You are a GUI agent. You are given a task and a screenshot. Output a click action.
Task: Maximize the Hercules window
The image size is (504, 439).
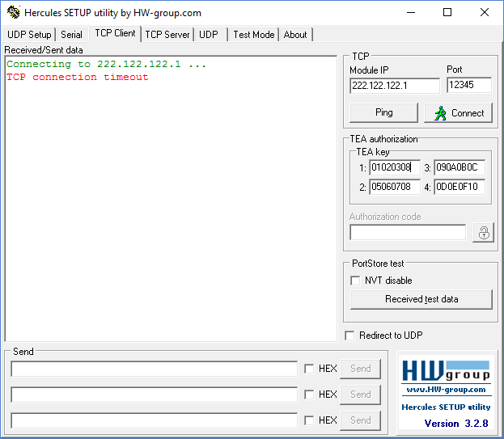coord(447,12)
